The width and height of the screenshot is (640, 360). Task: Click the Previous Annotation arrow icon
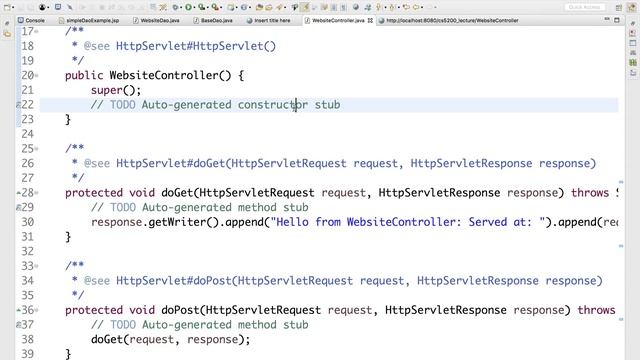pyautogui.click(x=391, y=7)
